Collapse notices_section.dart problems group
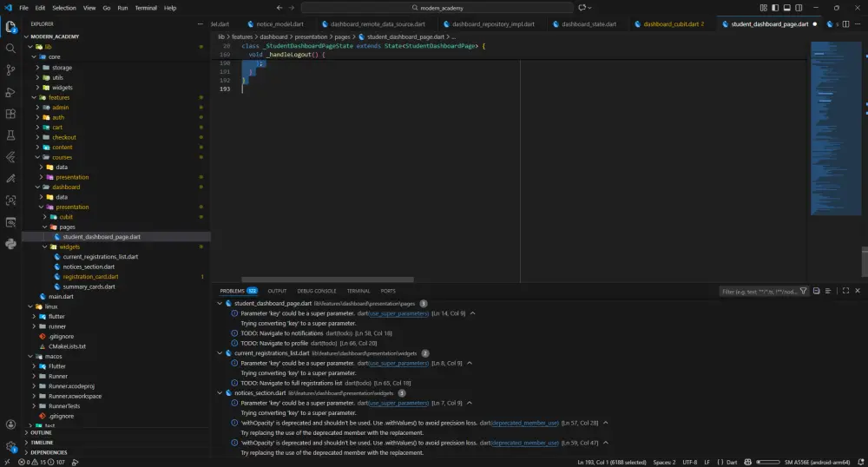Screen dimensions: 868x467 click(220, 393)
